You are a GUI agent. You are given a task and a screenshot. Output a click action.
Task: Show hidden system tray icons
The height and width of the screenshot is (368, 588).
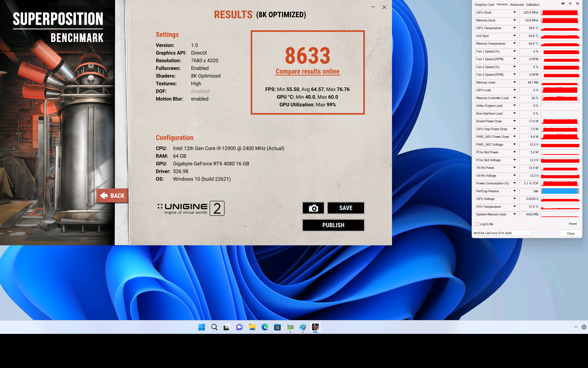pyautogui.click(x=576, y=327)
